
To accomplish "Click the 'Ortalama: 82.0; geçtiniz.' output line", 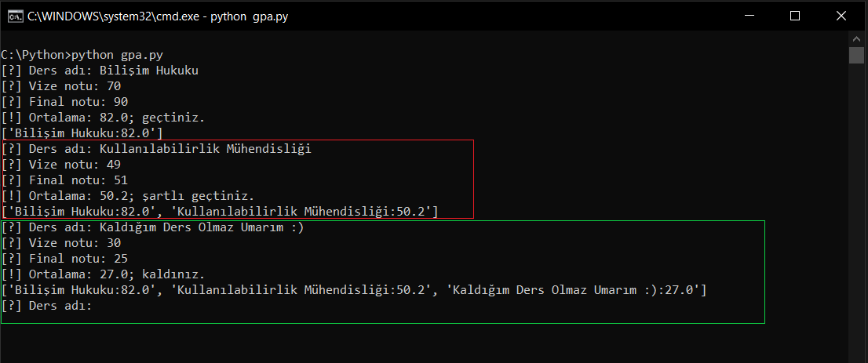I will (x=103, y=118).
